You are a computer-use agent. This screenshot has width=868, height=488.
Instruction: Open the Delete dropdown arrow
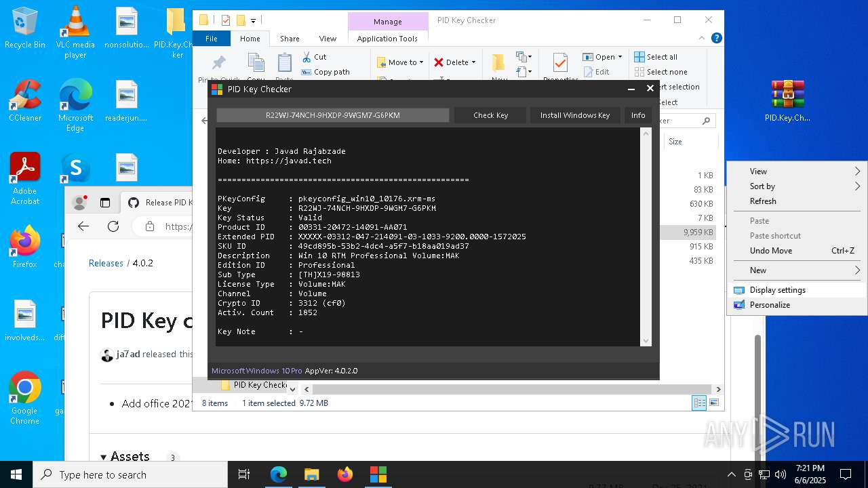click(473, 62)
